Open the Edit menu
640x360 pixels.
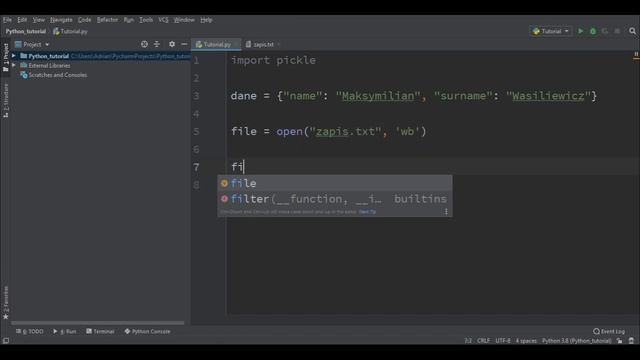pyautogui.click(x=22, y=20)
